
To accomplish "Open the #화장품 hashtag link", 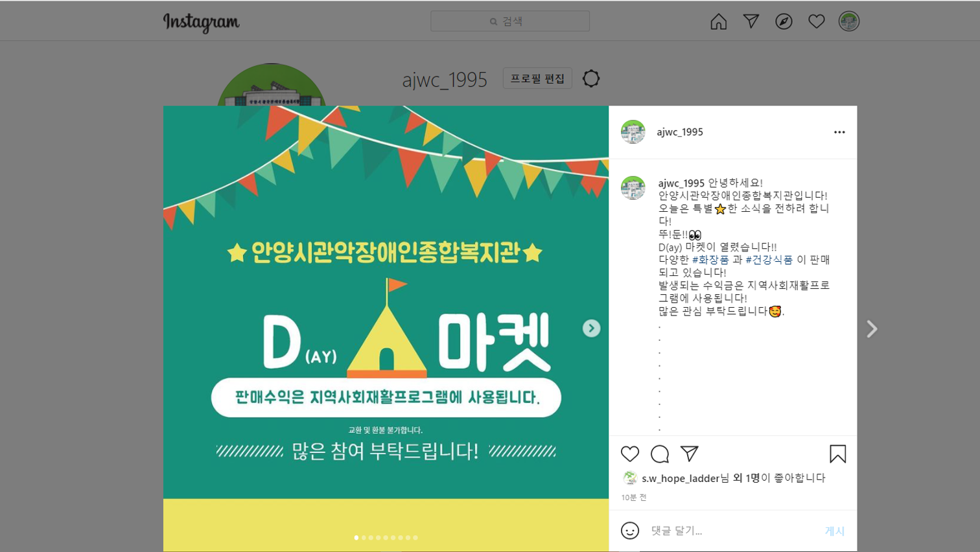I will coord(710,260).
